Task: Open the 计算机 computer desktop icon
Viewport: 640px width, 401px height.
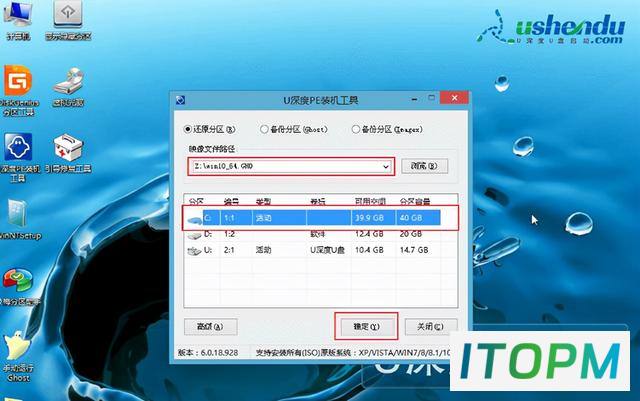Action: tap(18, 20)
